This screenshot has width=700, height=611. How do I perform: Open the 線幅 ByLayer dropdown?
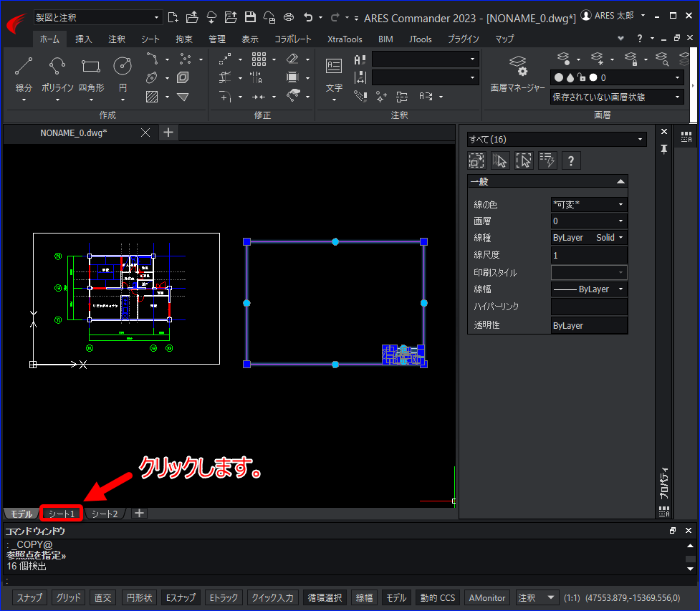point(589,289)
